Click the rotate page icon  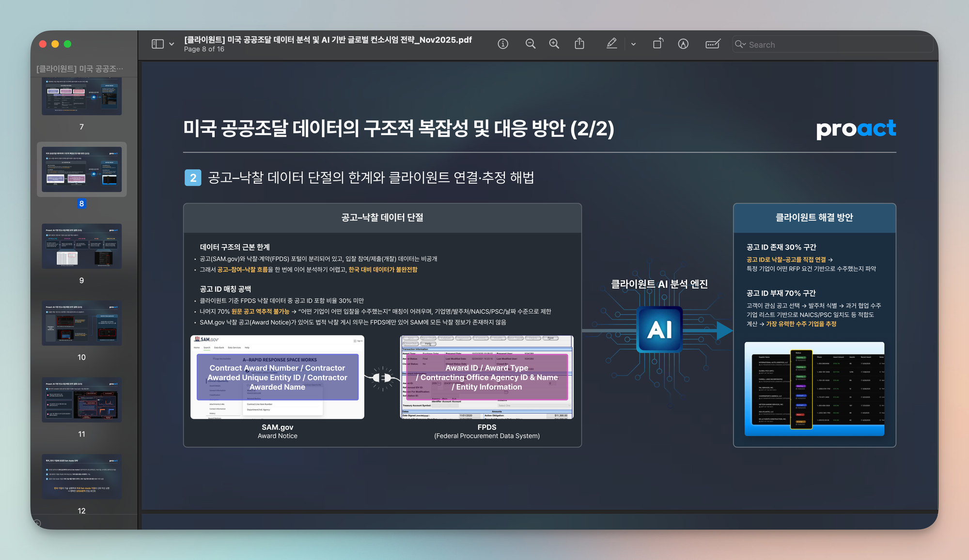(658, 44)
